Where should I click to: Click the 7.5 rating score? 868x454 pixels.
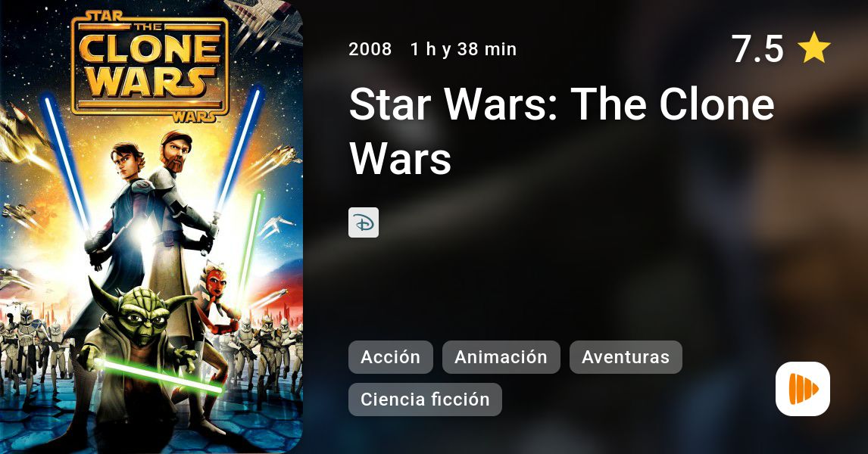pyautogui.click(x=757, y=48)
